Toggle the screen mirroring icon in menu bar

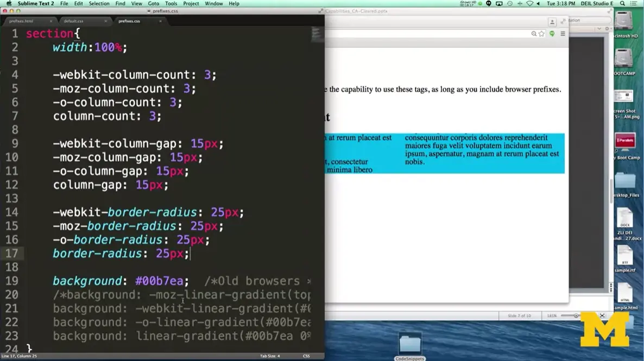499,3
